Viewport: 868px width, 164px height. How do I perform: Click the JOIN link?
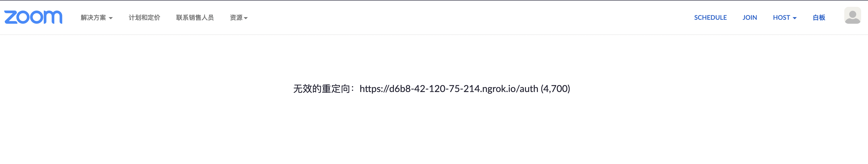point(750,17)
